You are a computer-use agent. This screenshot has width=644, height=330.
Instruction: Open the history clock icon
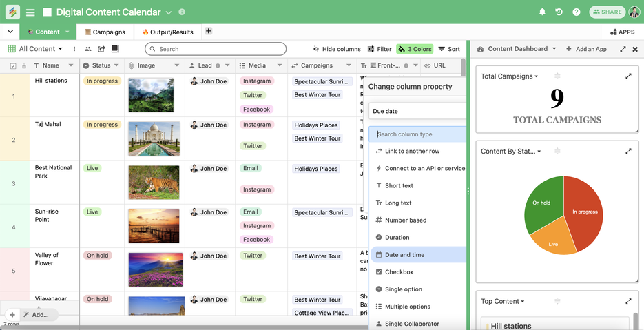pos(559,12)
